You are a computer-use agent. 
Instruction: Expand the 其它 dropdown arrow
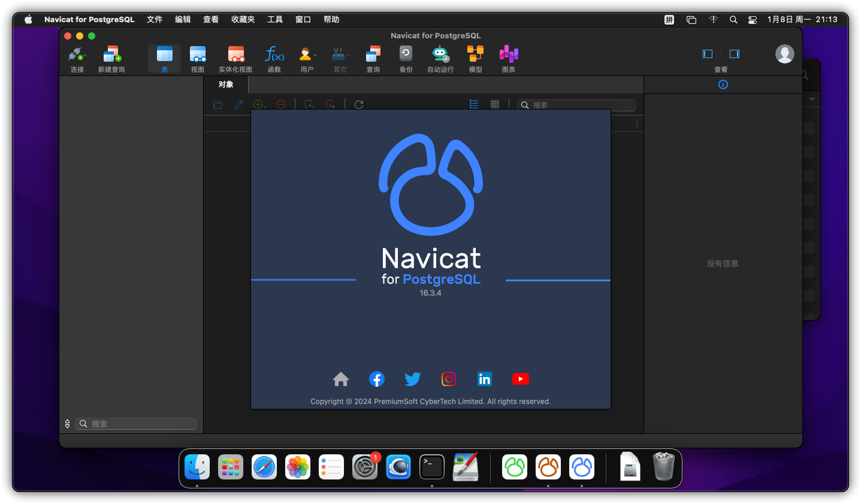coord(348,56)
